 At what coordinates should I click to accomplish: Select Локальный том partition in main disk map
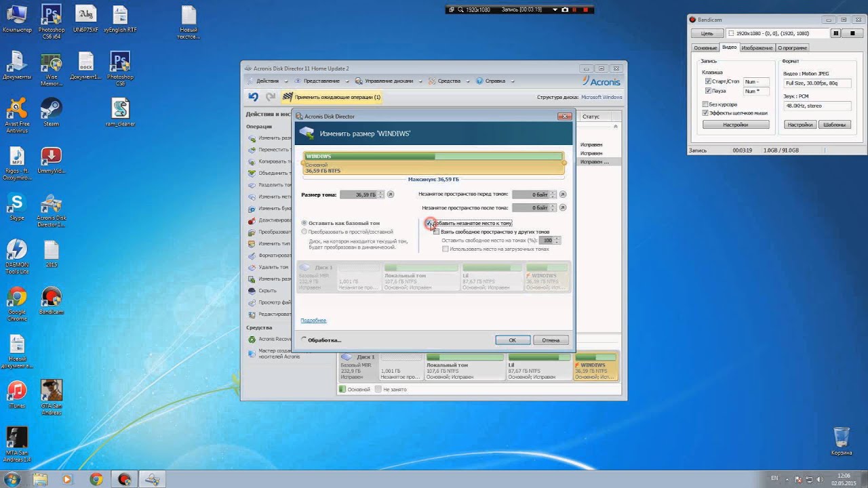pyautogui.click(x=465, y=366)
